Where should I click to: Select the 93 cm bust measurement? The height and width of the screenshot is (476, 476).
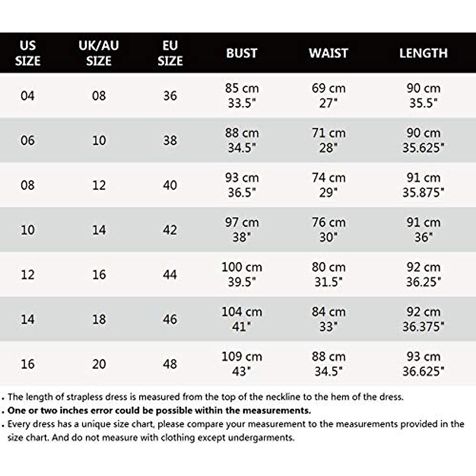[242, 178]
